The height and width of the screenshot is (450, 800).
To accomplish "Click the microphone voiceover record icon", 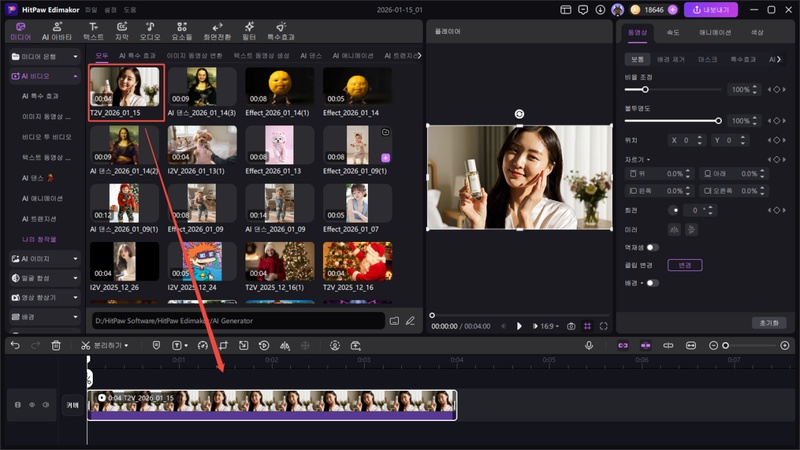I will (x=589, y=345).
